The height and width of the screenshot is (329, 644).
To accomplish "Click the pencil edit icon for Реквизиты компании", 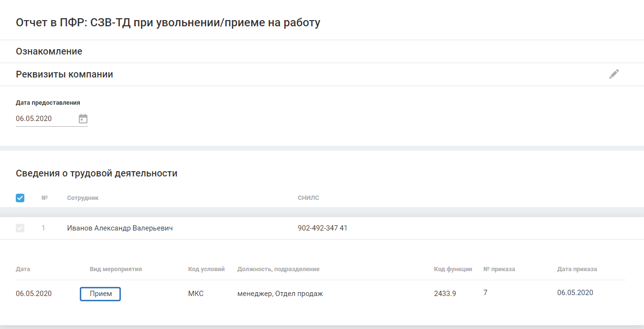I will click(x=614, y=74).
